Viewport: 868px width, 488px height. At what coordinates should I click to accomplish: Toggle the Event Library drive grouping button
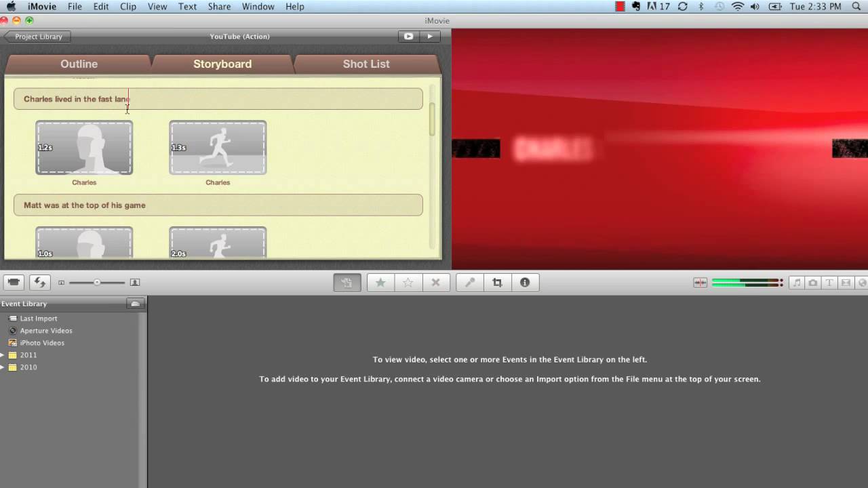pos(136,304)
